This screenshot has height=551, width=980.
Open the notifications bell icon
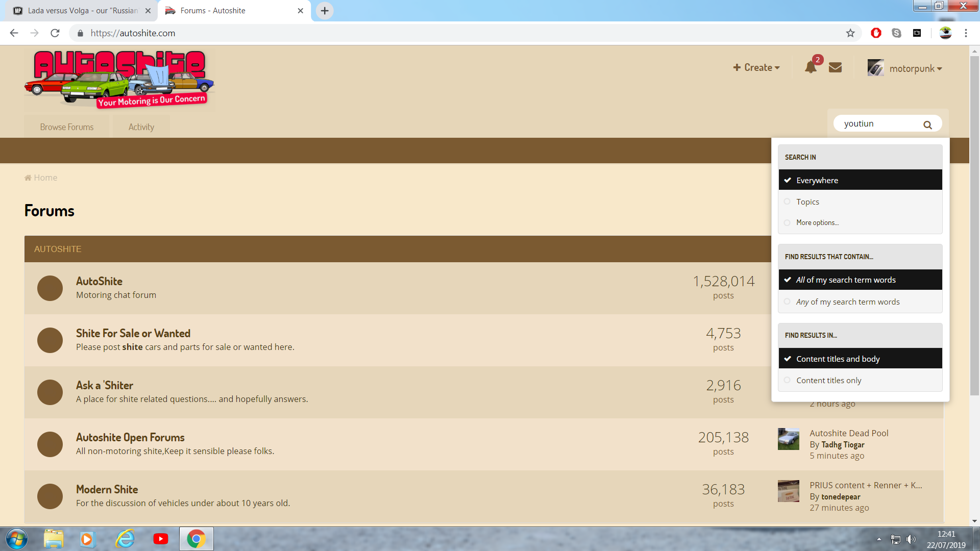point(811,67)
